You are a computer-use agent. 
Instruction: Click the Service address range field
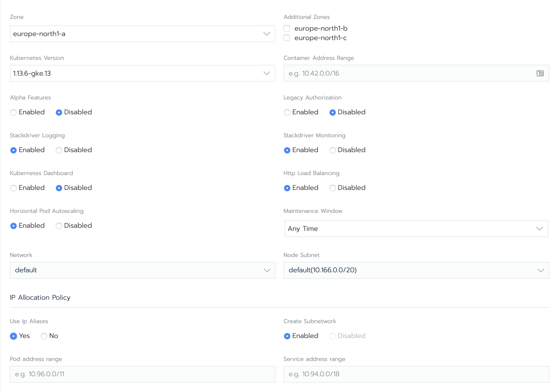(x=416, y=374)
